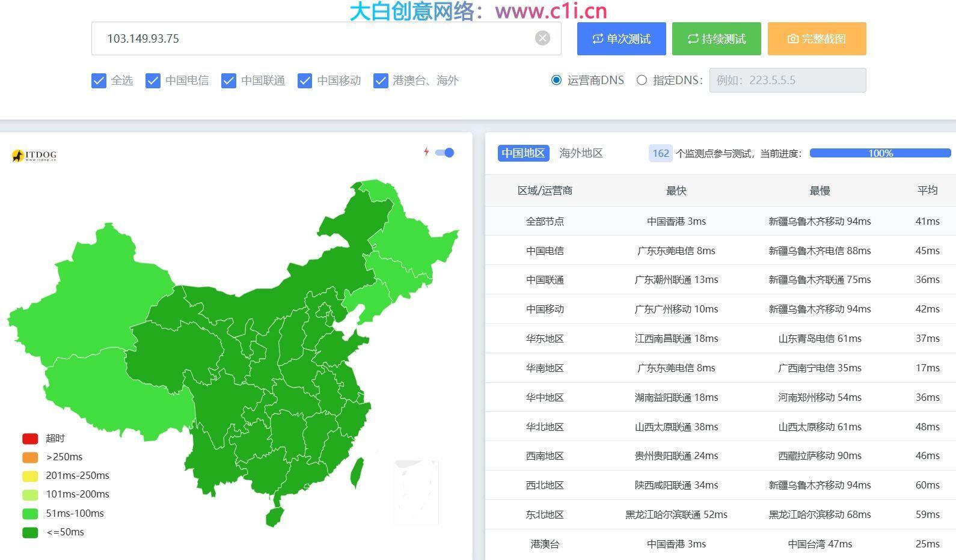
Task: Click the 西藏拉萨移动 90ms cell
Action: tap(820, 455)
